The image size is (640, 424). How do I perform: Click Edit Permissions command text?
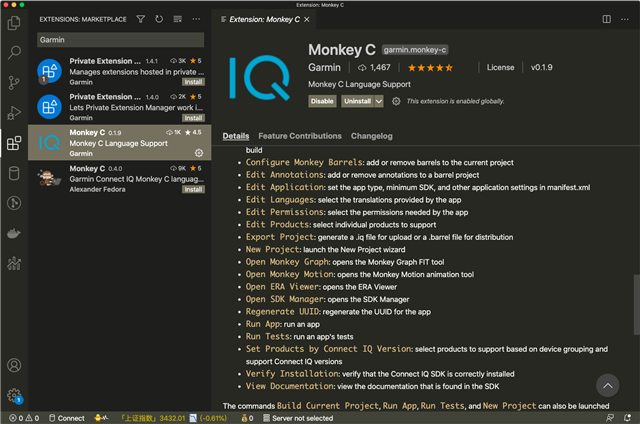pyautogui.click(x=285, y=212)
